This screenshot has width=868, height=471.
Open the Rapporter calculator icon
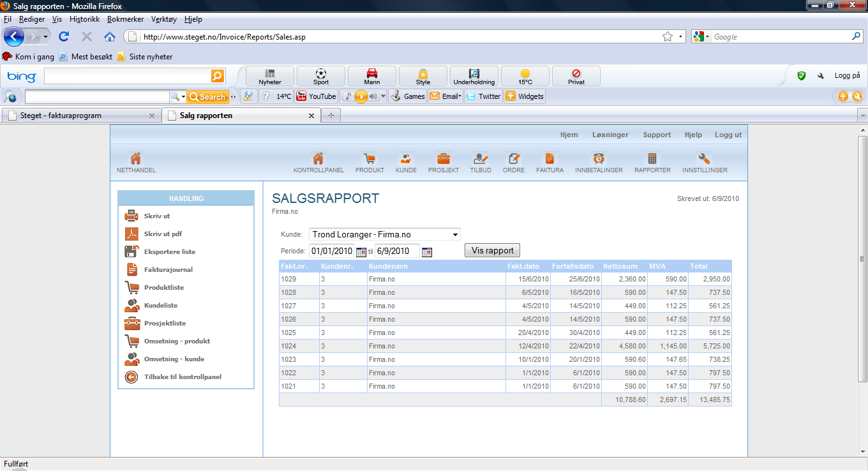(652, 158)
